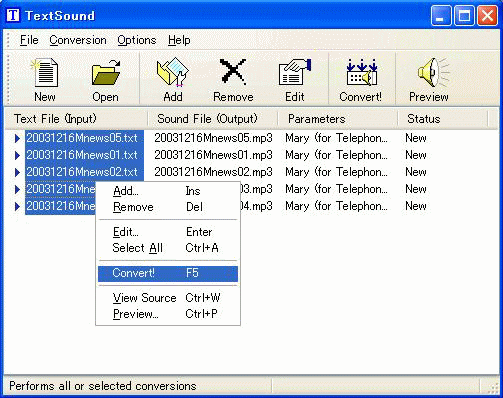Viewport: 503px width, 398px height.
Task: Choose View Source in the context menu
Action: click(168, 298)
